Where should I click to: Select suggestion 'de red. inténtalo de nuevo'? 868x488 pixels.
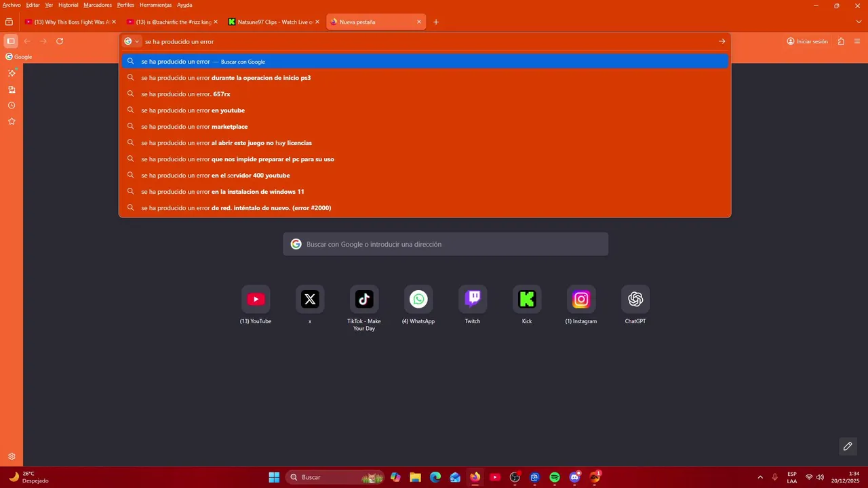pos(425,208)
